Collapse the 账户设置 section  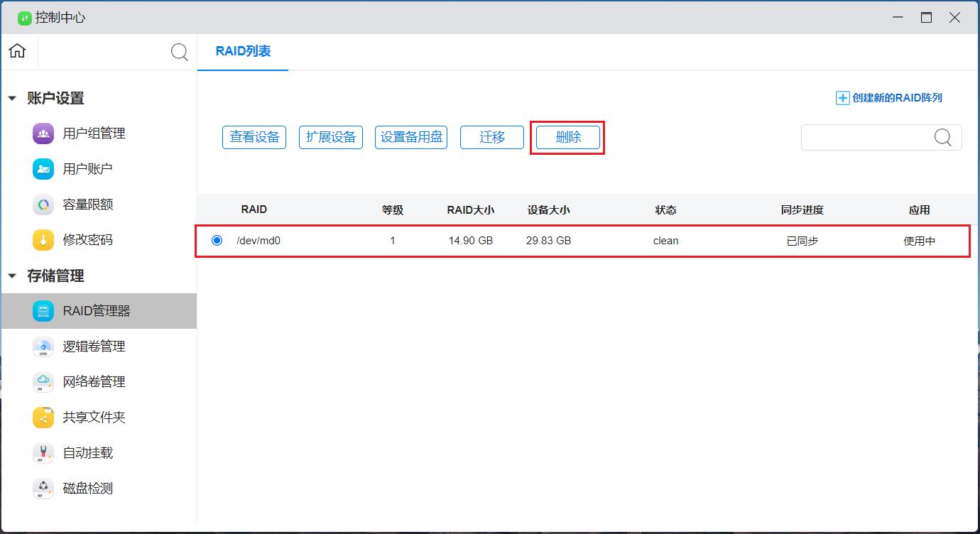click(x=12, y=99)
